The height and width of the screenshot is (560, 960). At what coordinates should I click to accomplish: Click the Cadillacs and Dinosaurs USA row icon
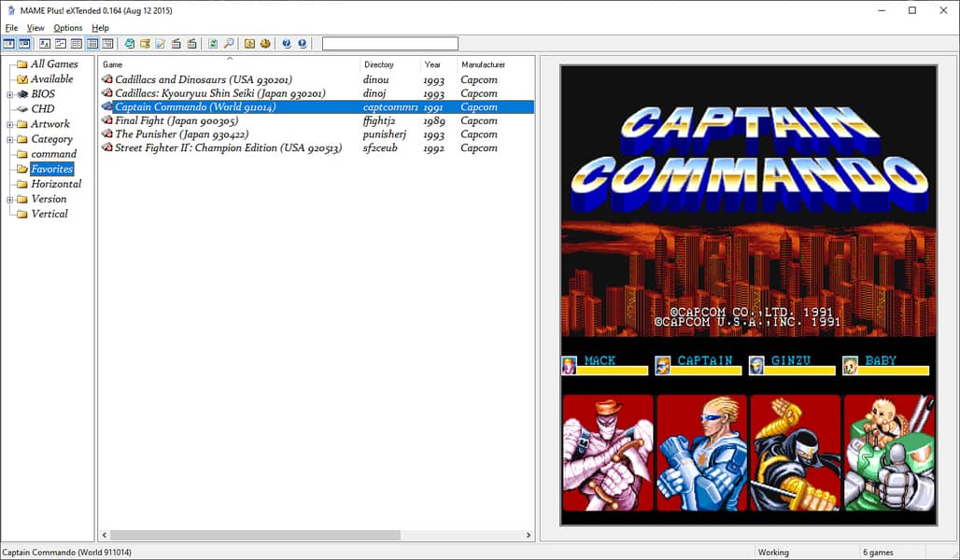coord(107,79)
